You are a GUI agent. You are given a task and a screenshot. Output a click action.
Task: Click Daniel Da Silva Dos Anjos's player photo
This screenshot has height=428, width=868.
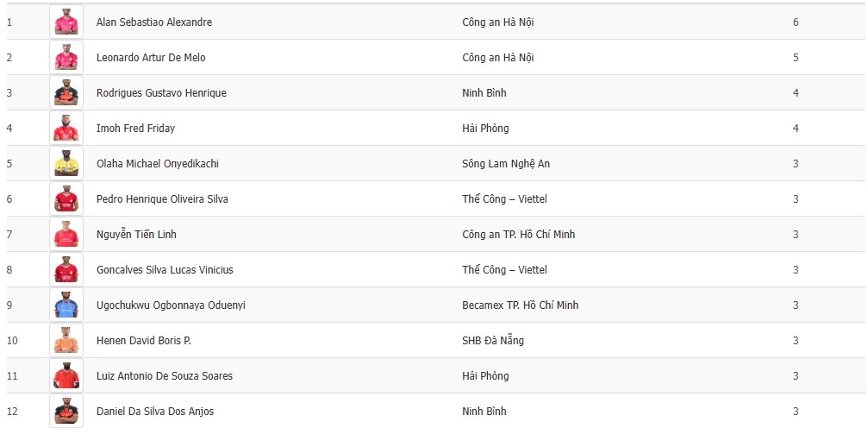(66, 411)
